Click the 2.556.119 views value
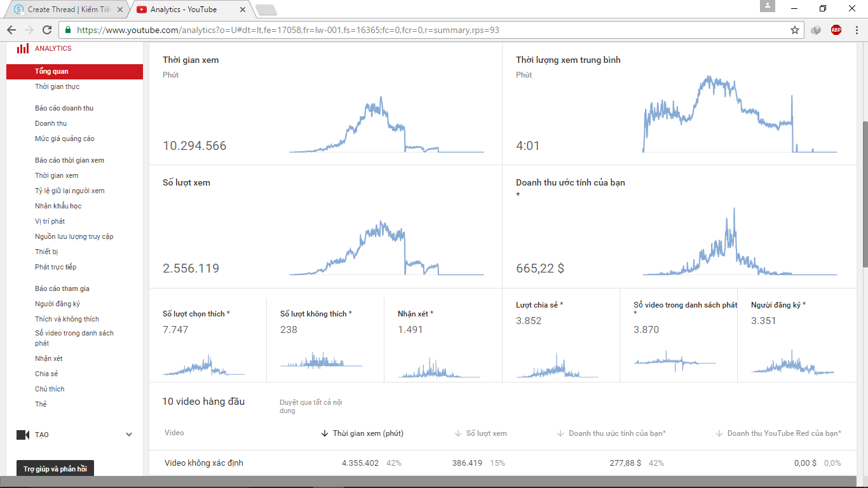868x488 pixels. pyautogui.click(x=191, y=268)
